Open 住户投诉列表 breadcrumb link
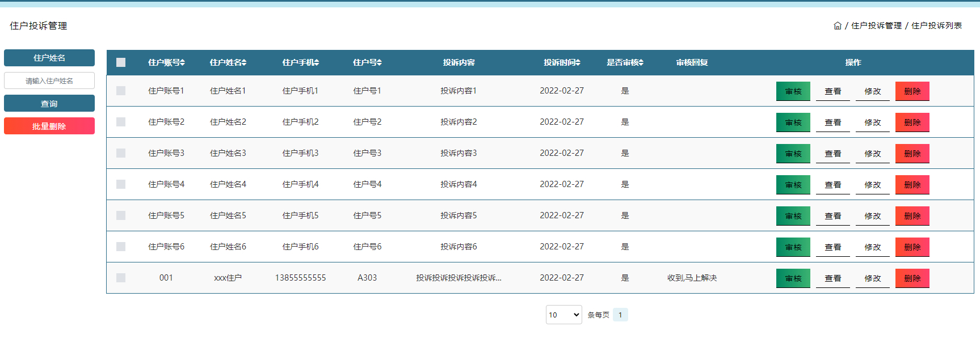 point(936,26)
